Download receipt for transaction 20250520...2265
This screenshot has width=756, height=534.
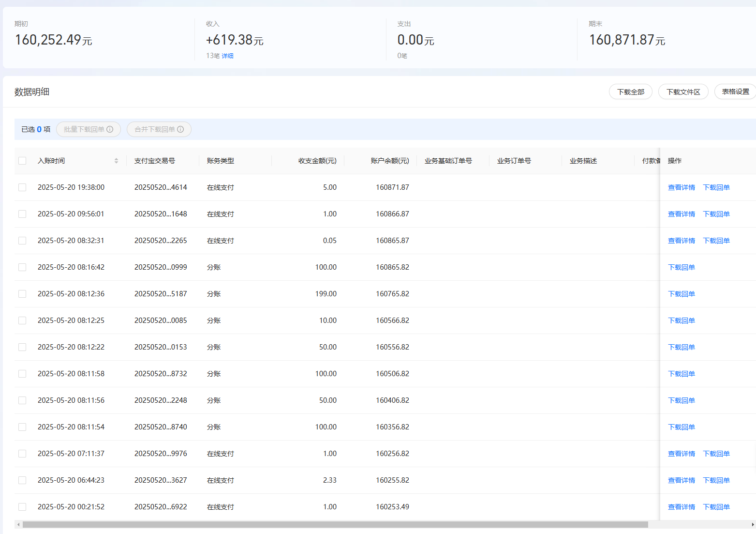point(716,241)
